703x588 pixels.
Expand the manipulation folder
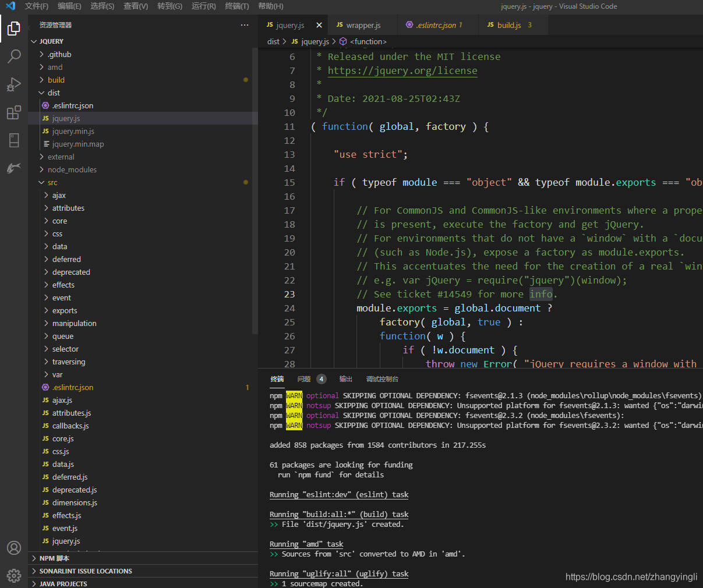[140, 323]
